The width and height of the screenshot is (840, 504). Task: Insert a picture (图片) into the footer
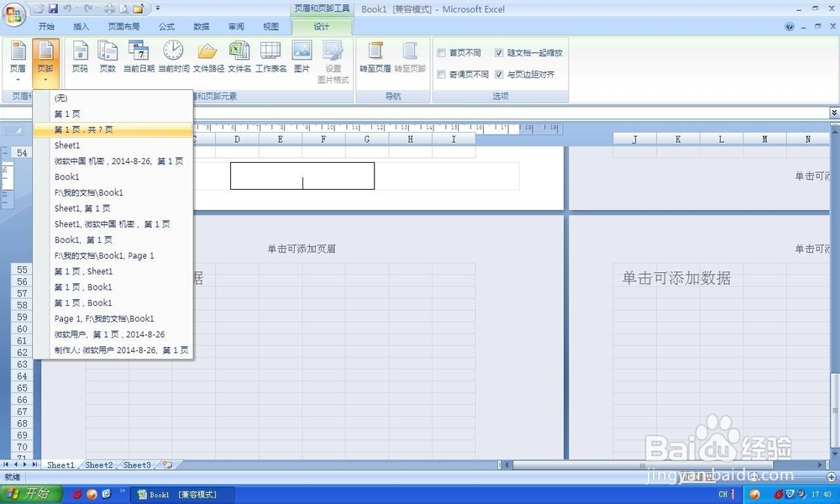pos(302,57)
